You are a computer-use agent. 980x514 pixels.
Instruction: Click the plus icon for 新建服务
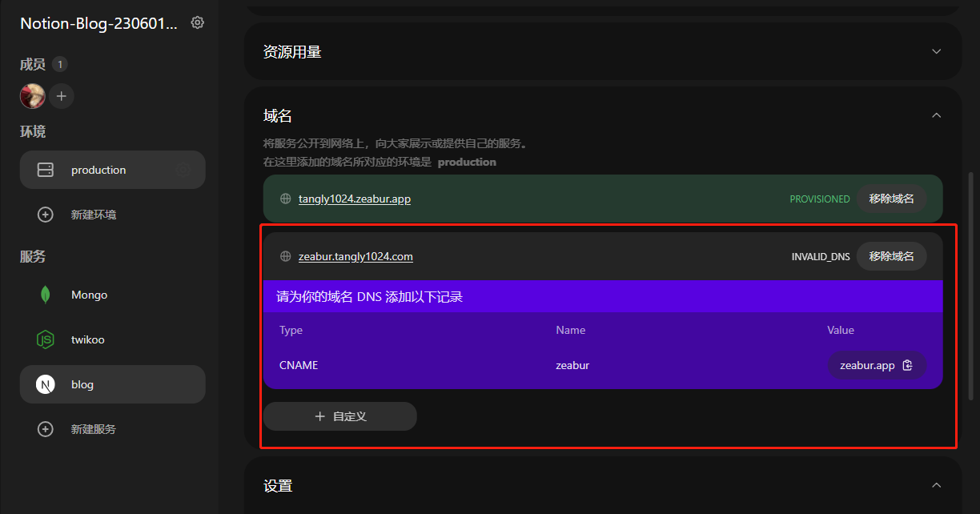46,429
